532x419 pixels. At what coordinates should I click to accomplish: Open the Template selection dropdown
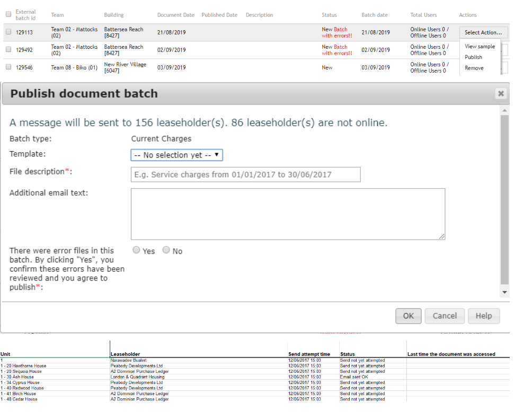tap(176, 155)
